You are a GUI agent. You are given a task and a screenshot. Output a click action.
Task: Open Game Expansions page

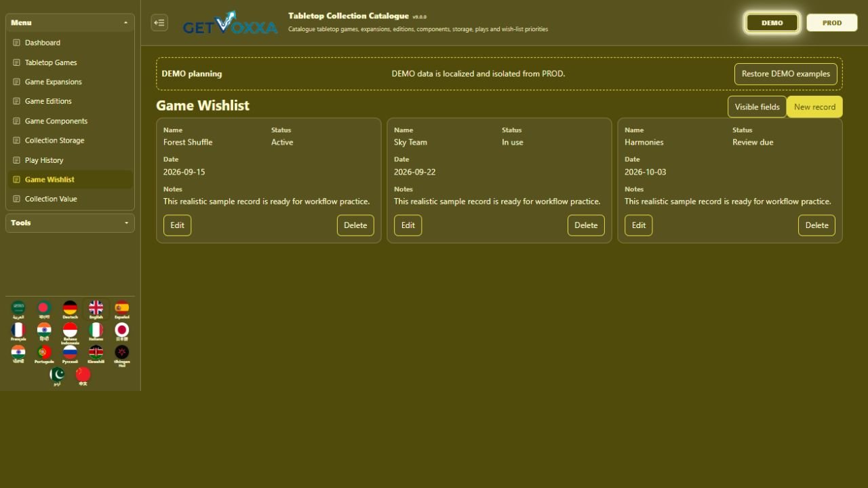70,81
